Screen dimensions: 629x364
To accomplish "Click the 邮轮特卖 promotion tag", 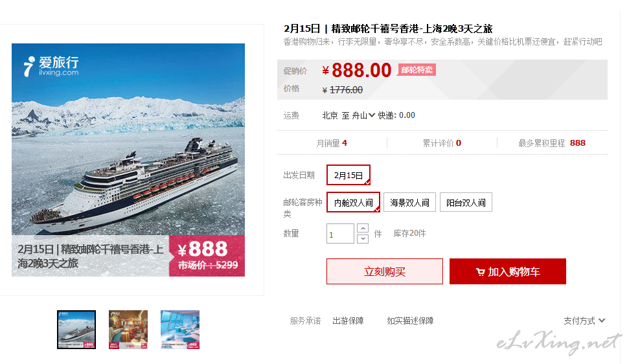I will (417, 70).
